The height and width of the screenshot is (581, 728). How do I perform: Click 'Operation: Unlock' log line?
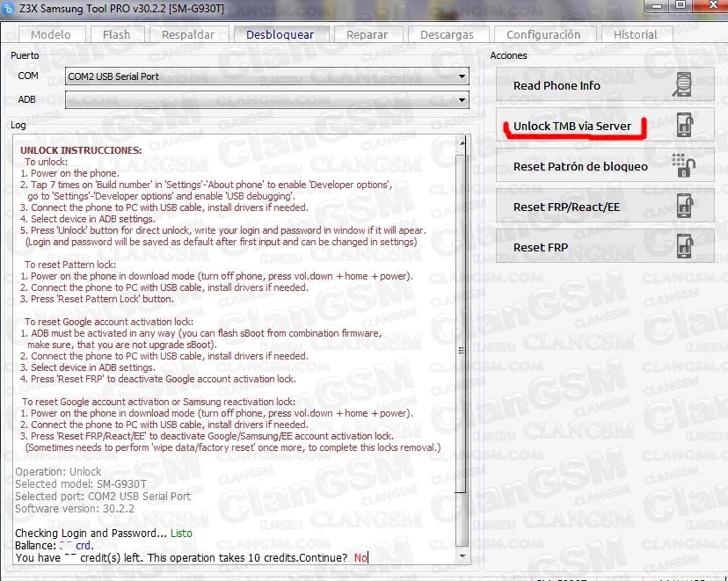click(x=58, y=472)
